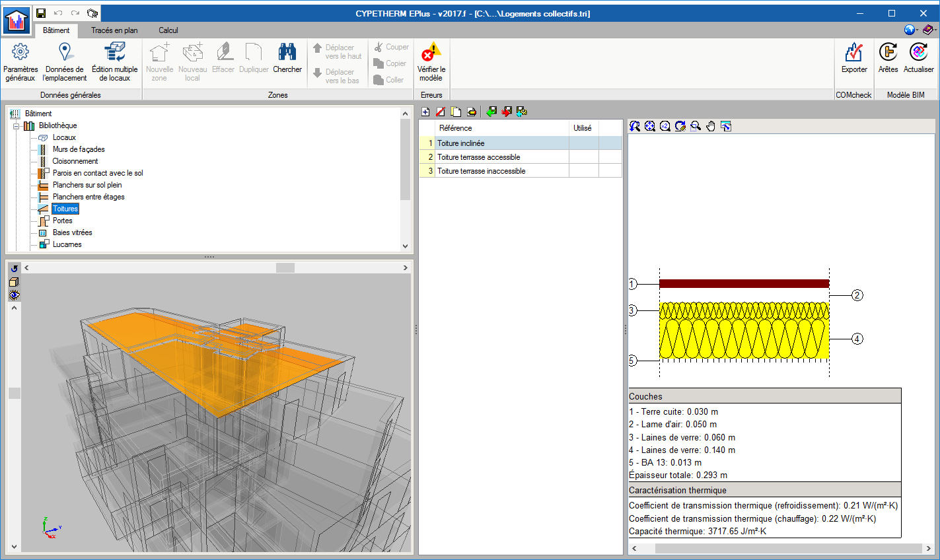The image size is (940, 560).
Task: Select the Toiture inclinée row
Action: point(521,143)
